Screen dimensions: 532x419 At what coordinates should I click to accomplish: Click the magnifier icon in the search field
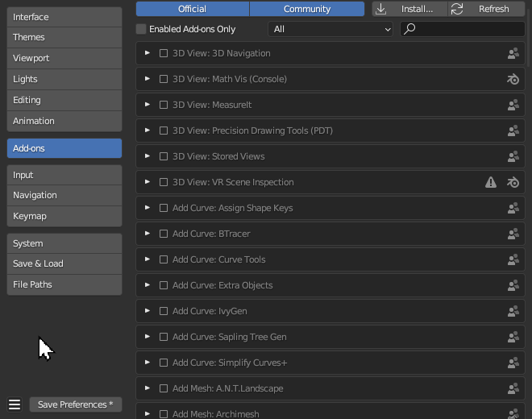pos(409,29)
